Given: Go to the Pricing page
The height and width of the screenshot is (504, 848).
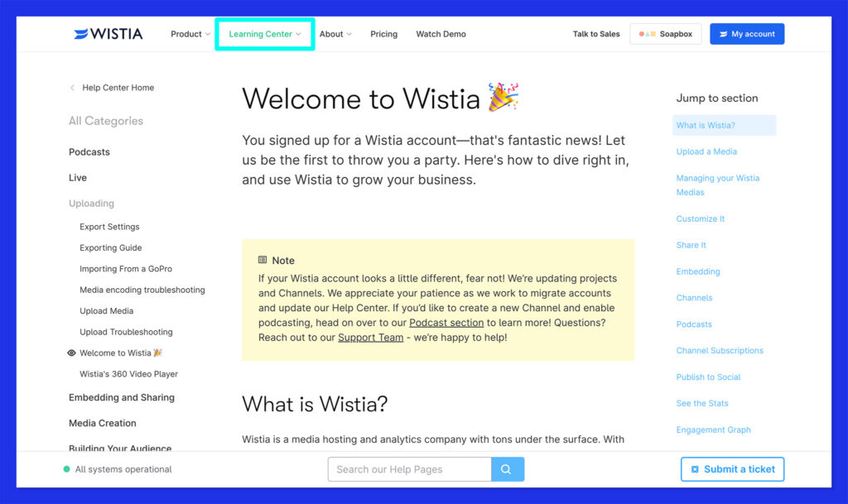Looking at the screenshot, I should coord(383,34).
